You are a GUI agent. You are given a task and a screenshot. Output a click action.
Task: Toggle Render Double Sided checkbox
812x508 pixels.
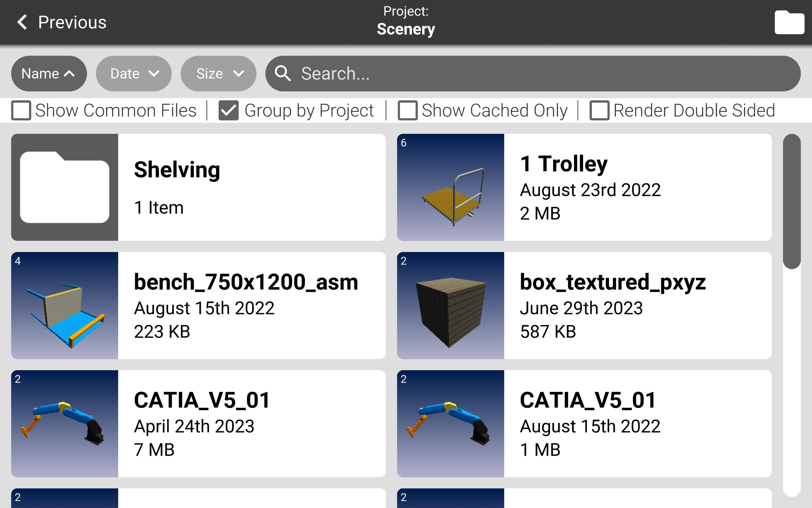tap(599, 110)
